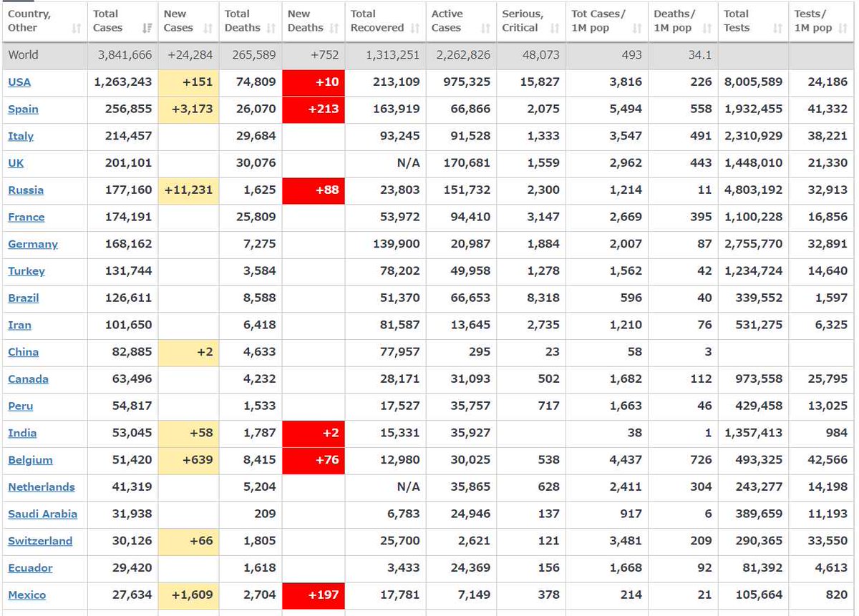The height and width of the screenshot is (616, 859).
Task: Click the Total Tests header label
Action: (737, 21)
